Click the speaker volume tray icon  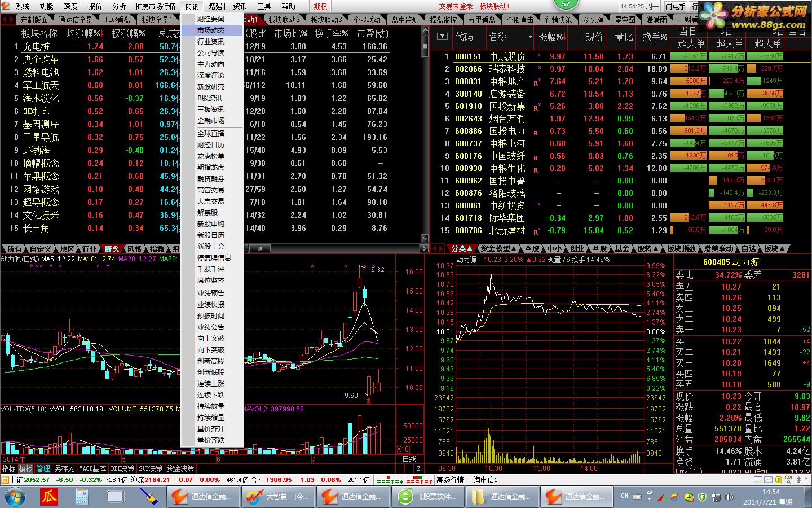tap(730, 497)
